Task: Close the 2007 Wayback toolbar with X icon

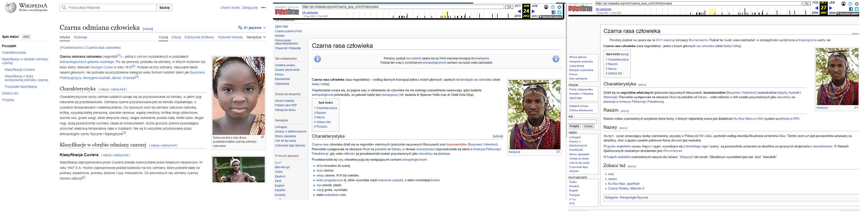Action: (857, 4)
